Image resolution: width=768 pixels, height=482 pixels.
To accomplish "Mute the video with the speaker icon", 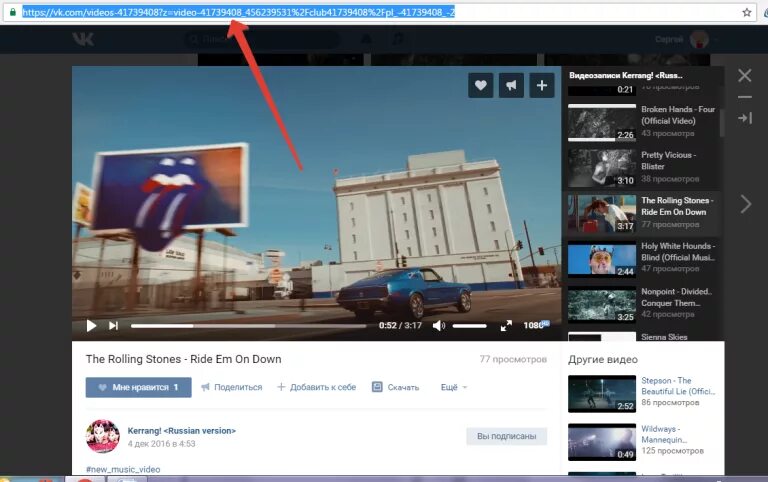I will pyautogui.click(x=439, y=325).
